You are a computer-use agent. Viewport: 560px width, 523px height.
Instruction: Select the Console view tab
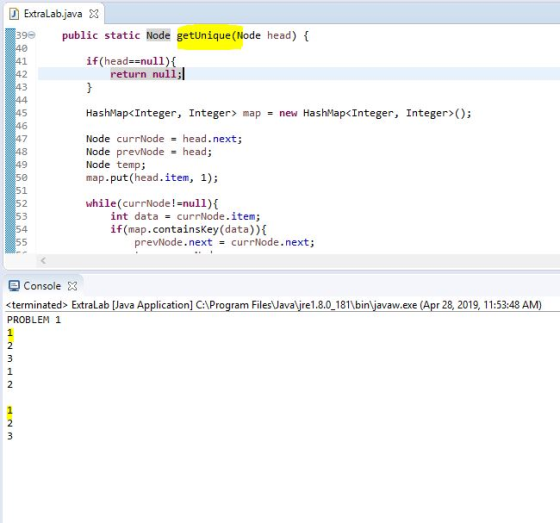[42, 286]
